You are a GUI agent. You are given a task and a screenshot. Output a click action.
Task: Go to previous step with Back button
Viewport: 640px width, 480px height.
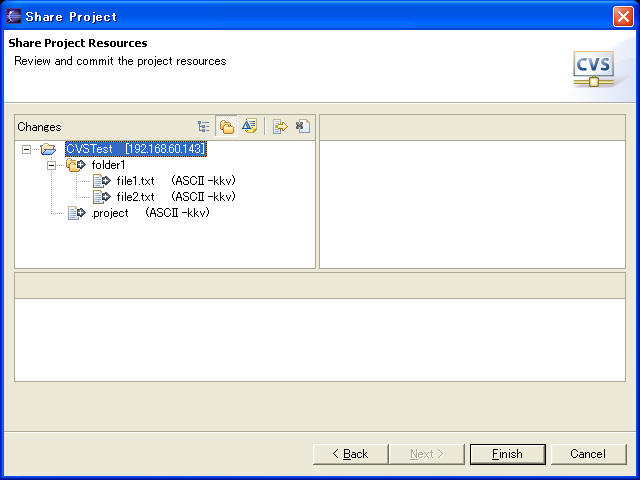(350, 454)
